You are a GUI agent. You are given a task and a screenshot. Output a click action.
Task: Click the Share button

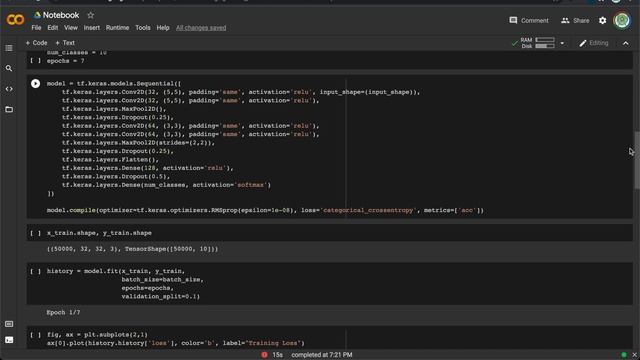pos(575,20)
